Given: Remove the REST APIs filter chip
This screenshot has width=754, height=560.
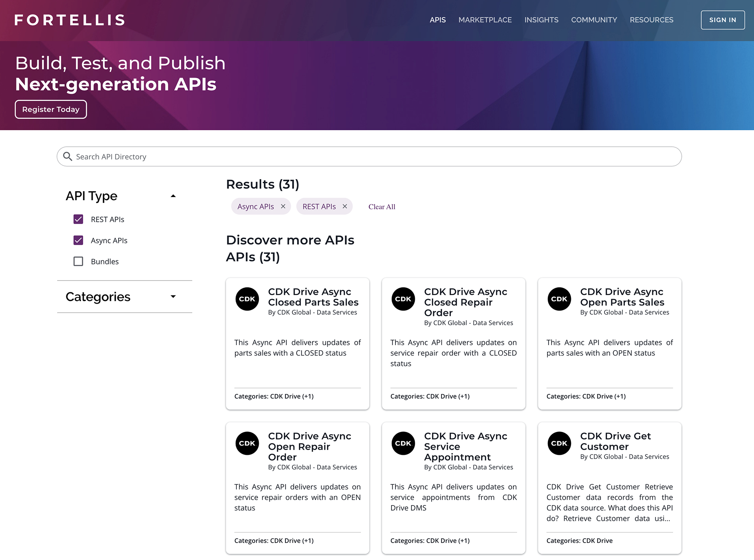Looking at the screenshot, I should pyautogui.click(x=345, y=206).
